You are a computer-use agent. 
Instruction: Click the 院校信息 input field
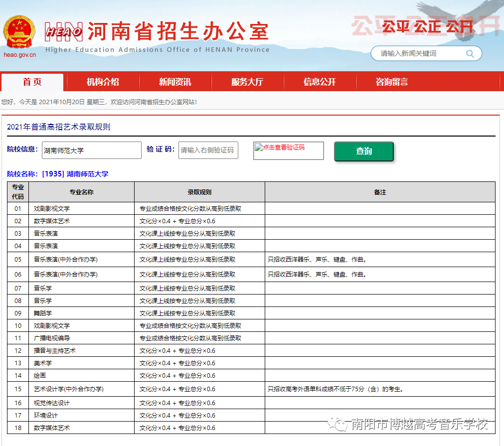(x=91, y=150)
